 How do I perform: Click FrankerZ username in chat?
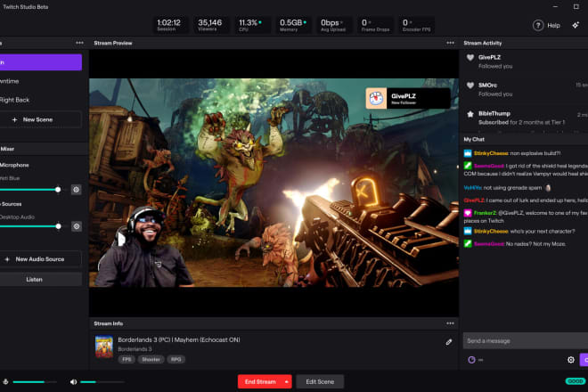(x=485, y=213)
